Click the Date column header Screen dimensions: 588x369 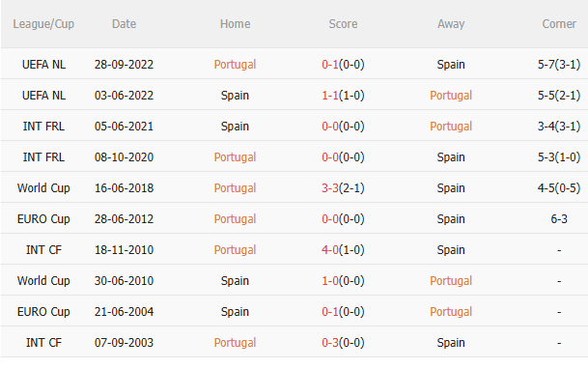[125, 24]
